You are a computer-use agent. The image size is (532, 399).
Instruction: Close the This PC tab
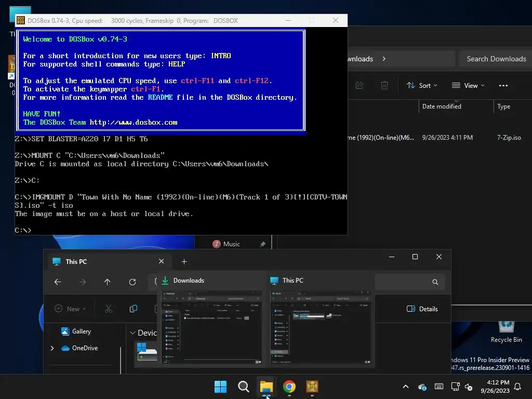161,261
